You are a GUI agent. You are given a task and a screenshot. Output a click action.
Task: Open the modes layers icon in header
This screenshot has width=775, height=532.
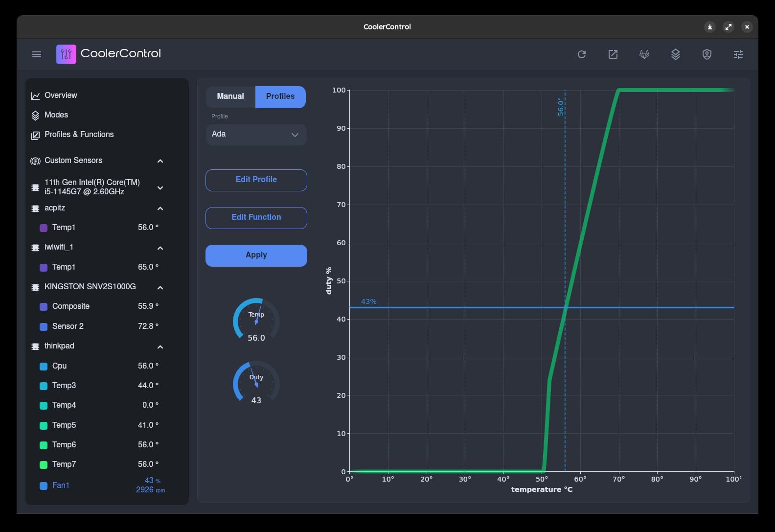coord(675,54)
